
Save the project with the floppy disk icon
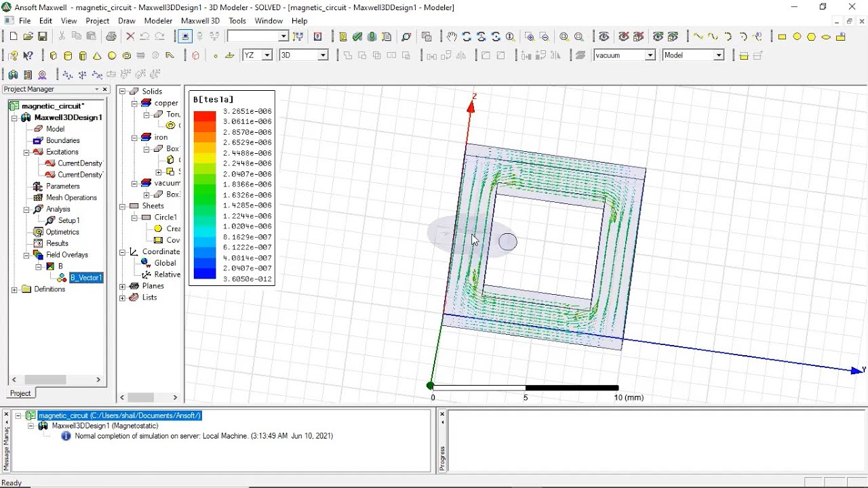(42, 37)
